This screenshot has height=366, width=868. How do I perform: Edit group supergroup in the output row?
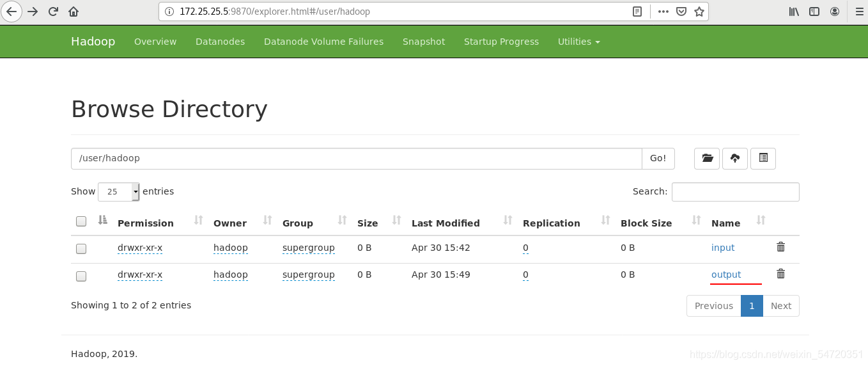[x=309, y=274]
